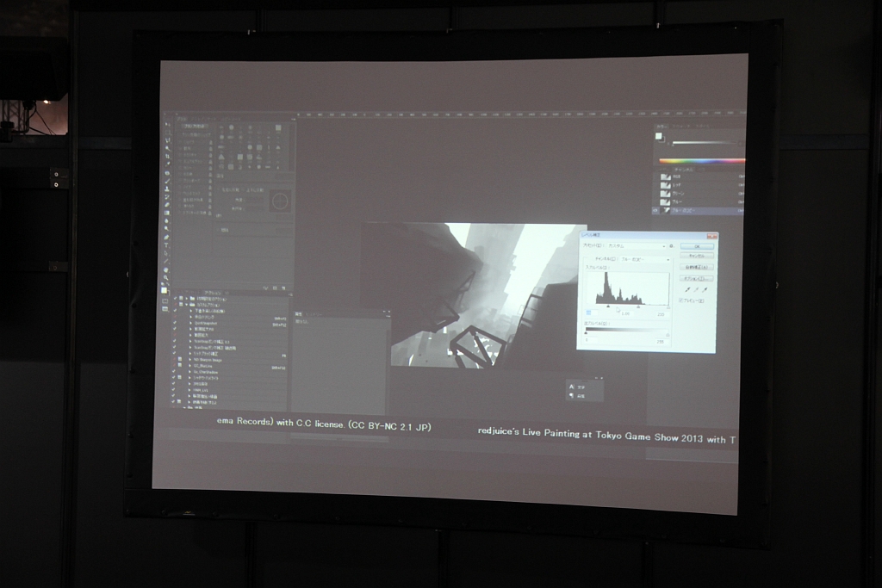Select the Line shape tool
Image resolution: width=882 pixels, height=588 pixels.
click(166, 262)
